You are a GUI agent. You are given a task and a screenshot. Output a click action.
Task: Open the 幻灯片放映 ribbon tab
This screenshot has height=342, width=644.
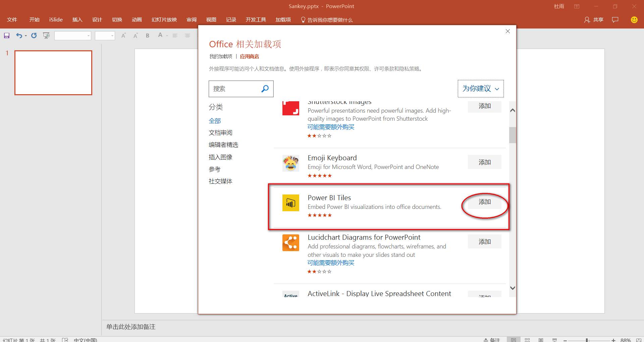tap(164, 20)
